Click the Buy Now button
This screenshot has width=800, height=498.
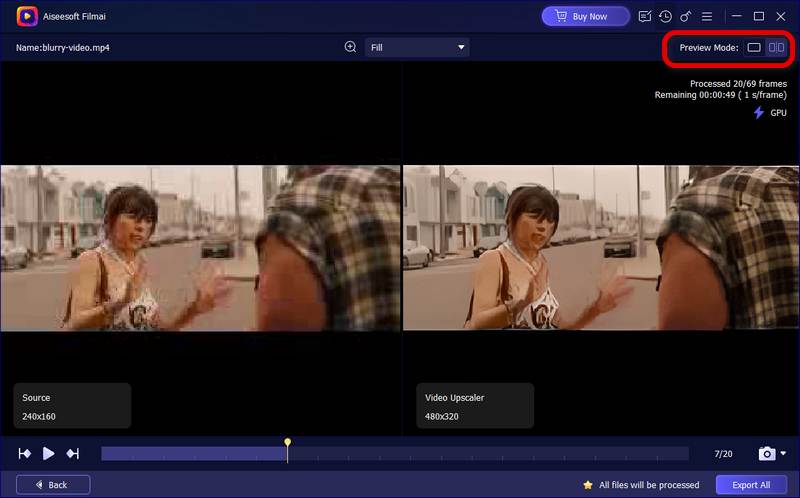[585, 16]
